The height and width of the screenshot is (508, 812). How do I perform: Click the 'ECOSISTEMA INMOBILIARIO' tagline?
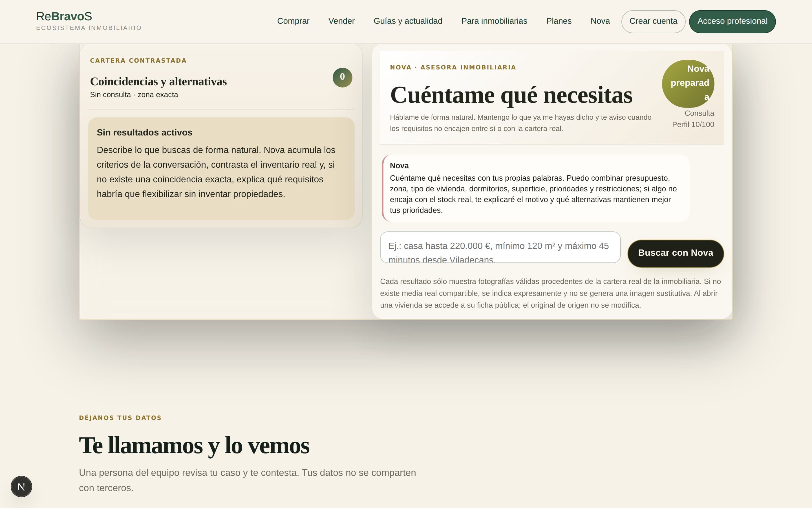(x=89, y=28)
